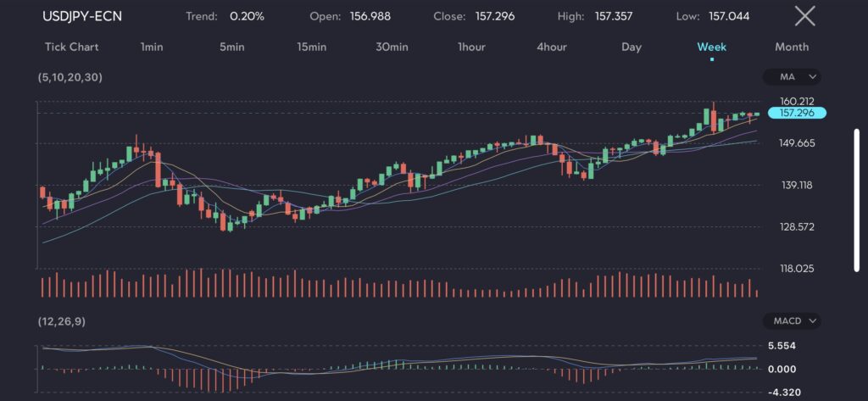Click the vertical scrollbar on right edge
868x401 pixels.
coord(856,199)
